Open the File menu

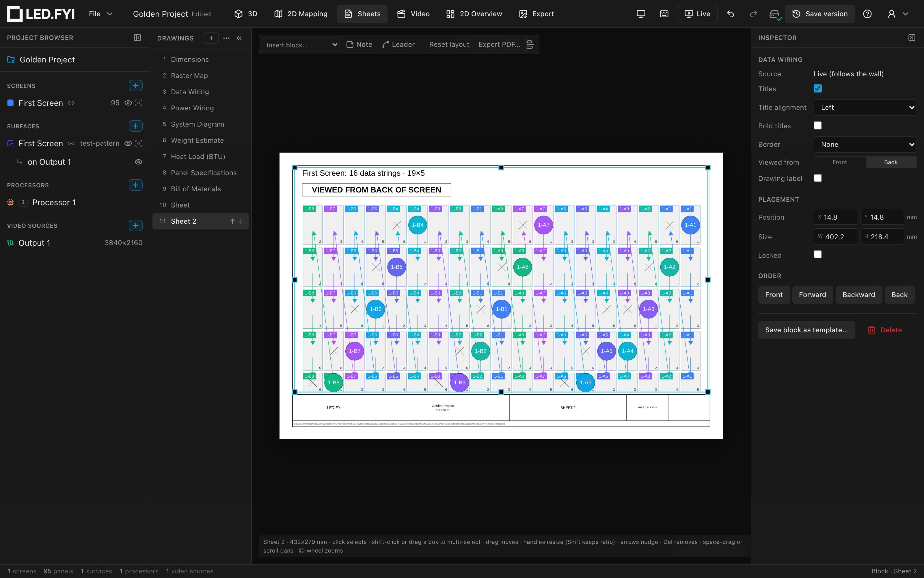point(100,14)
